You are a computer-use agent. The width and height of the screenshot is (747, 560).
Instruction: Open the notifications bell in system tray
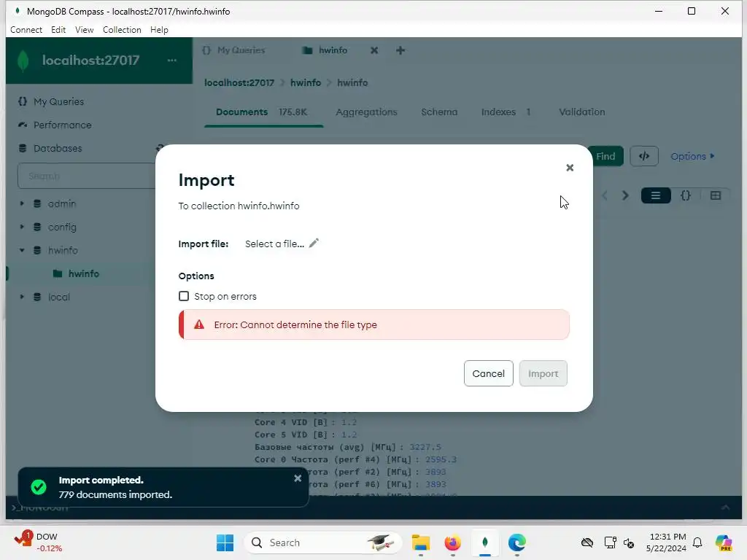697,542
